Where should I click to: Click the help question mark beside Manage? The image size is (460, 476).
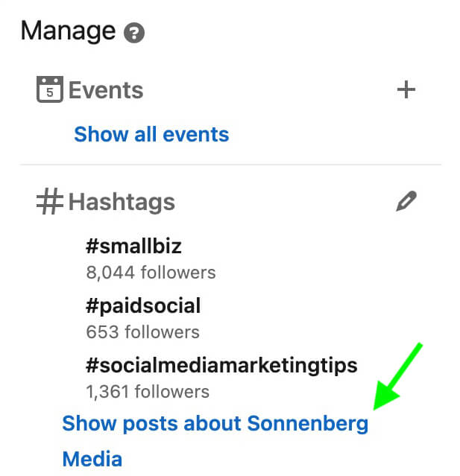pos(134,34)
